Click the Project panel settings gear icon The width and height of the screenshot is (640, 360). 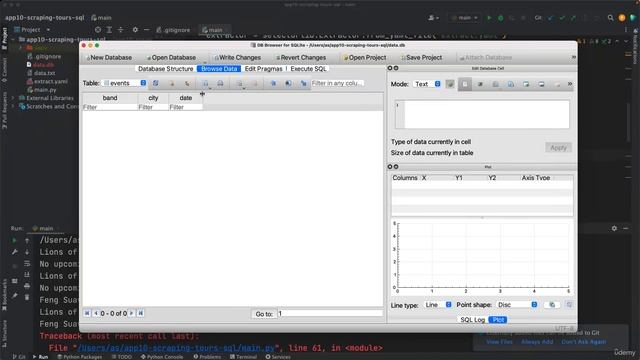tap(135, 30)
